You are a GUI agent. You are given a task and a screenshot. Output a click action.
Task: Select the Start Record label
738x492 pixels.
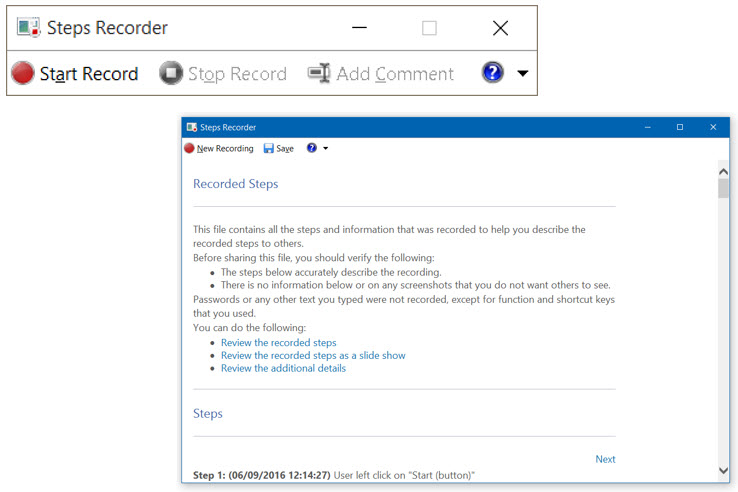pyautogui.click(x=89, y=74)
